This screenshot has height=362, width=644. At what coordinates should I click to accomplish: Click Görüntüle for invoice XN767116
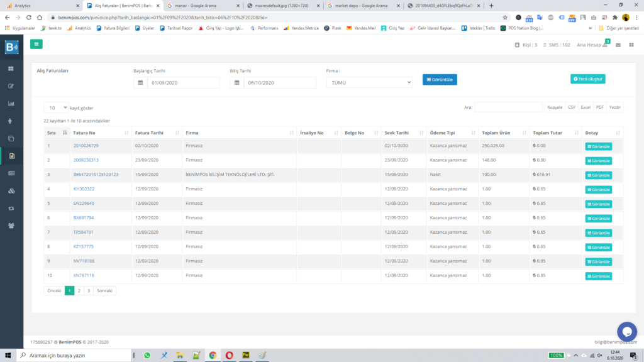599,277
